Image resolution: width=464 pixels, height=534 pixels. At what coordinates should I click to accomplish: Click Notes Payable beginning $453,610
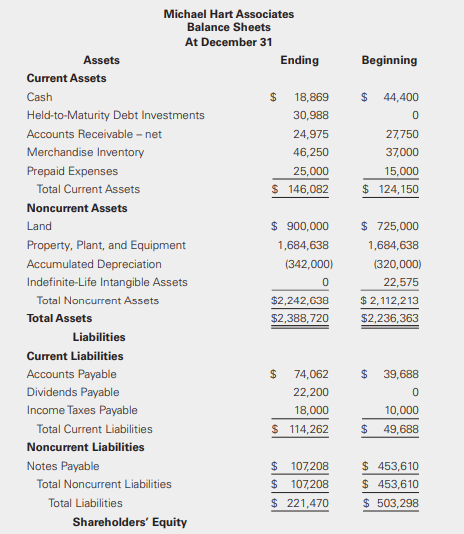(390, 466)
